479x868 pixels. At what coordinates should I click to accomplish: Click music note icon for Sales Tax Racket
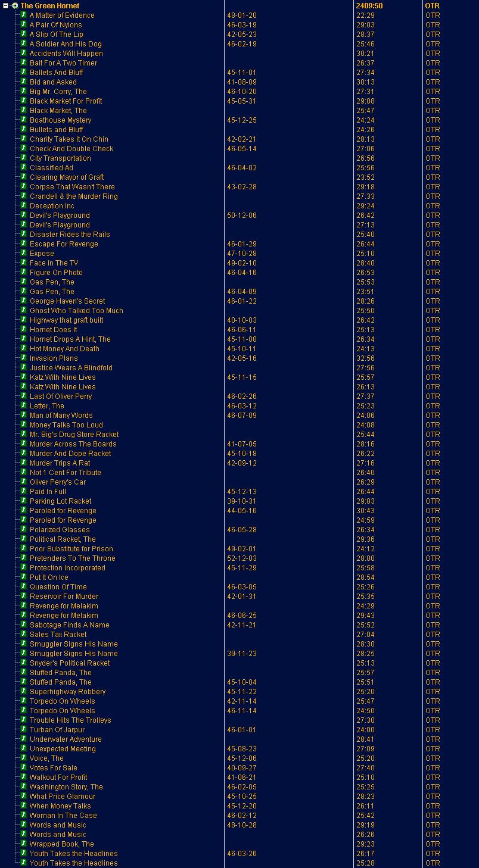click(x=24, y=634)
